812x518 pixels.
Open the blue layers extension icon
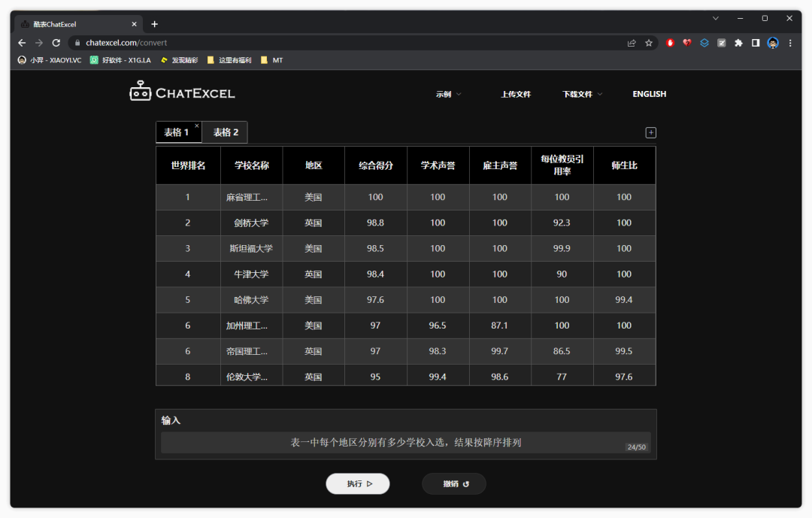point(704,43)
